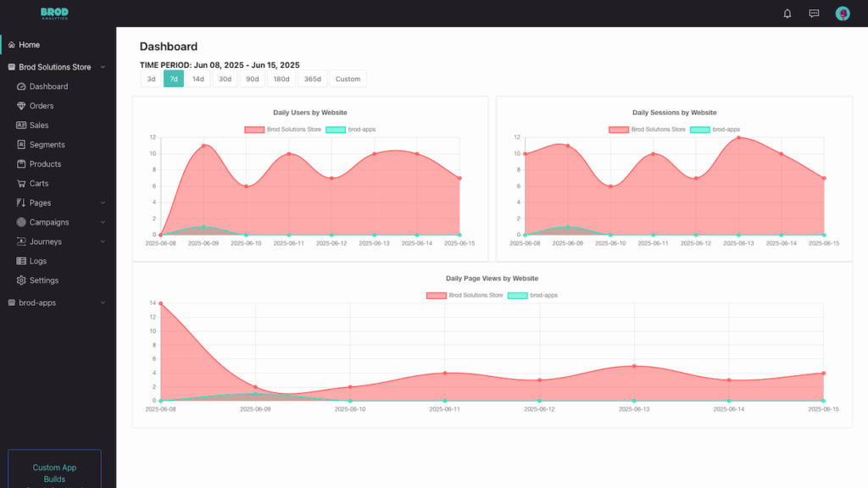
Task: Switch to the 30d time period tab
Action: coord(224,78)
